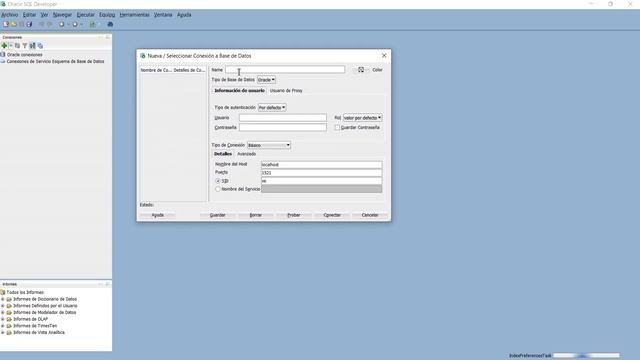Close the Nueva Conexión dialog
640x360 pixels.
[x=384, y=56]
